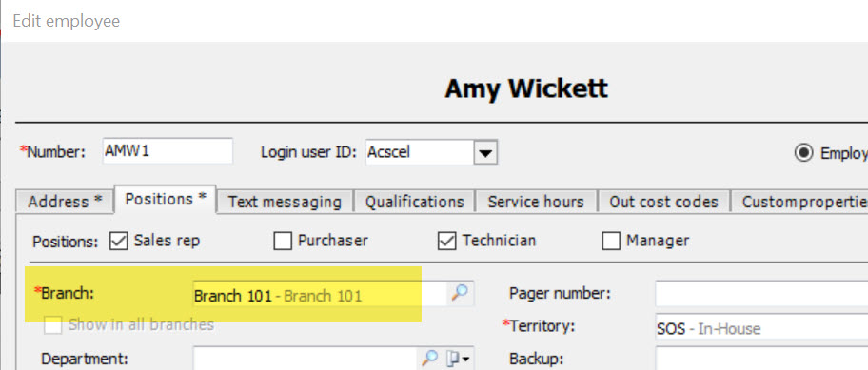
Task: Click the Backup input field
Action: pyautogui.click(x=761, y=359)
